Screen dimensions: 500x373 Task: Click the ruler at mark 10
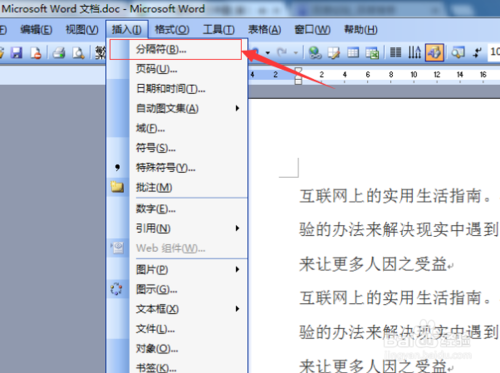[414, 74]
